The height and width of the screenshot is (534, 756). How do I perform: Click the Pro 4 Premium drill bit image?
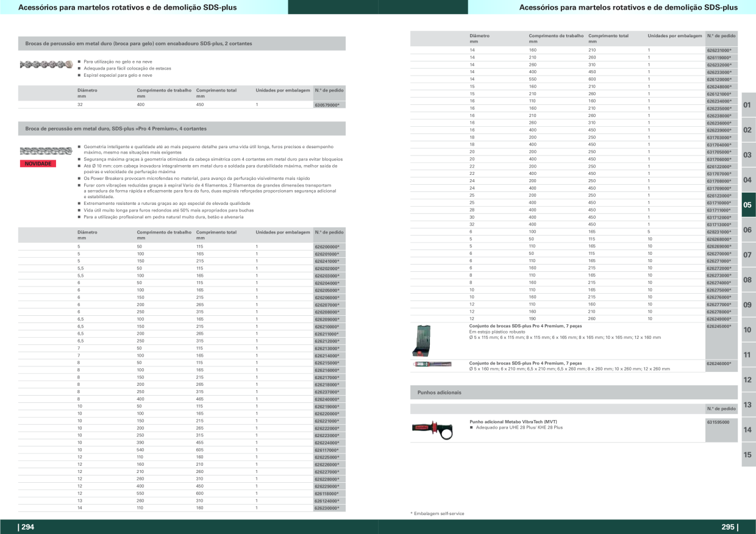click(46, 151)
